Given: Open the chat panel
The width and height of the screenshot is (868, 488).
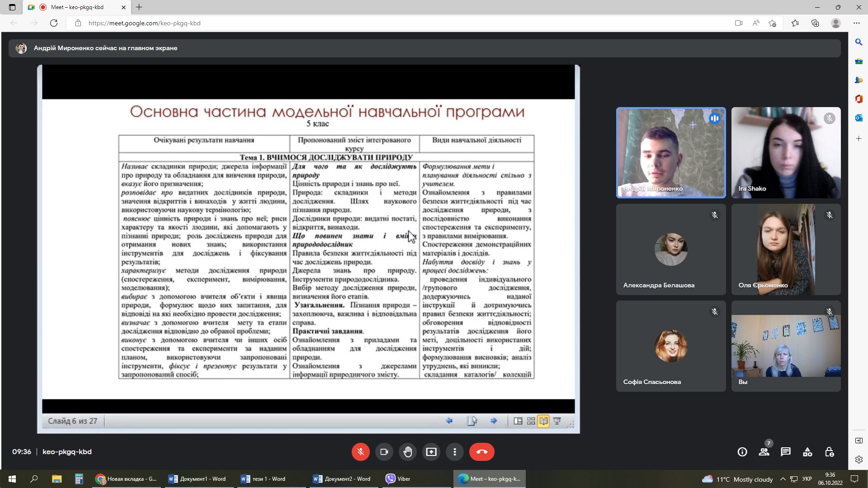Looking at the screenshot, I should pos(786,452).
